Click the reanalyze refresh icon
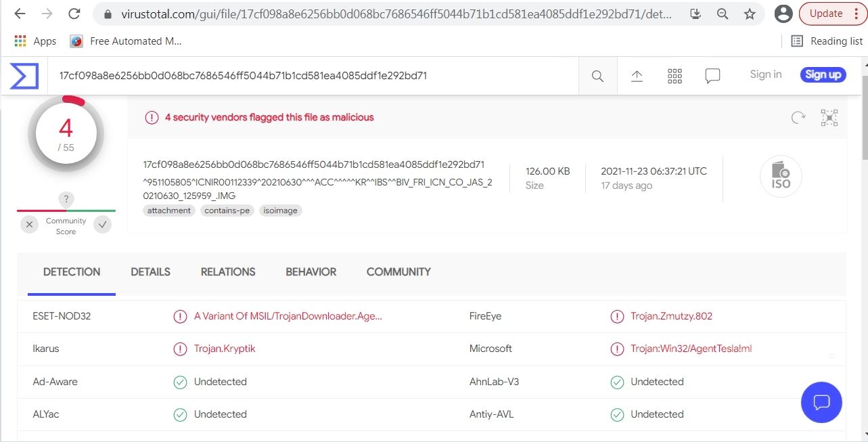 [x=798, y=118]
